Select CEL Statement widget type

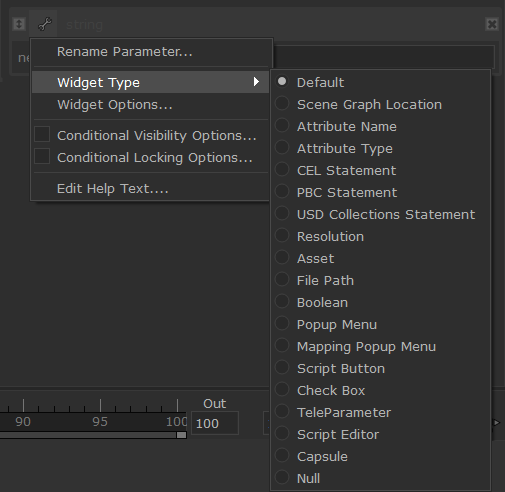click(x=381, y=170)
